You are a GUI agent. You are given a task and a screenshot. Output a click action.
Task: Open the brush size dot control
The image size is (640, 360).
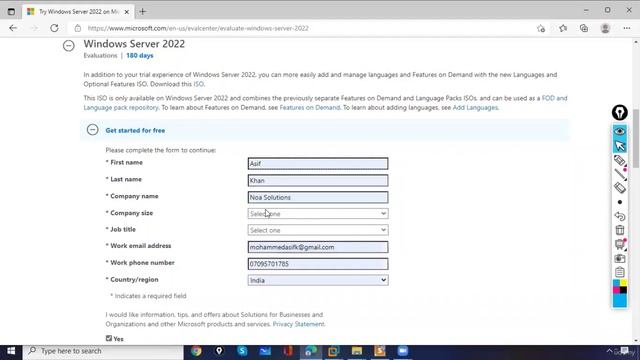pos(620,202)
